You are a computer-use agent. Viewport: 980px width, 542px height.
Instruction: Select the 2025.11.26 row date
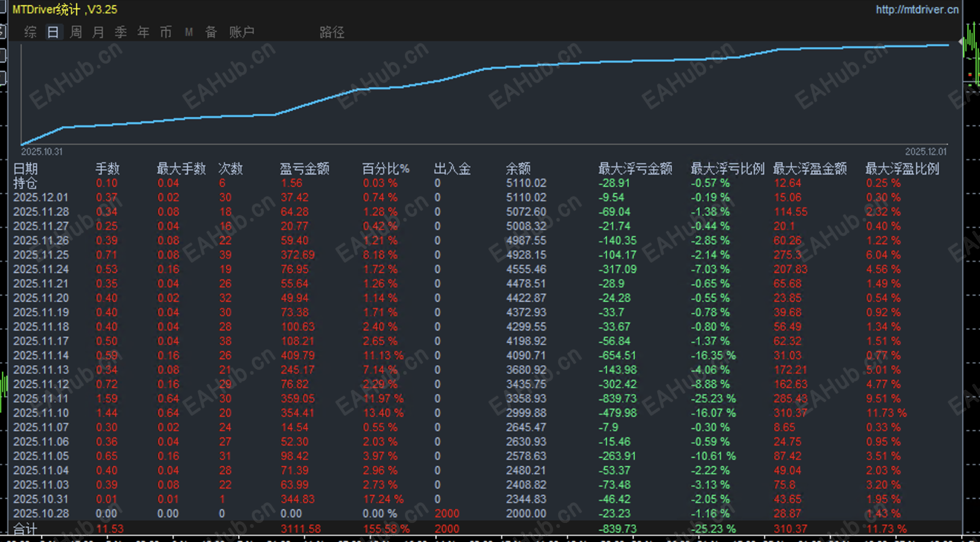point(41,241)
